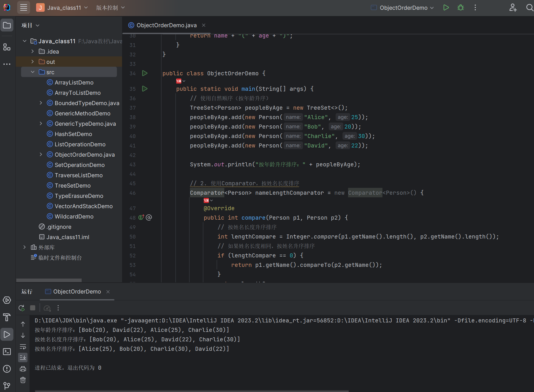Viewport: 534px width, 392px height.
Task: Open the Git version control tool window
Action: point(7,385)
